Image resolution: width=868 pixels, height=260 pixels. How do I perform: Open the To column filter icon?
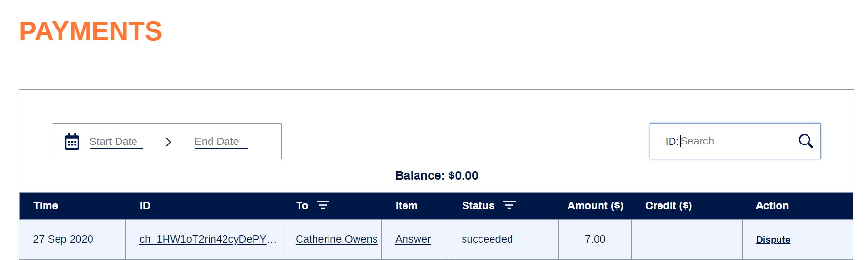click(x=323, y=205)
